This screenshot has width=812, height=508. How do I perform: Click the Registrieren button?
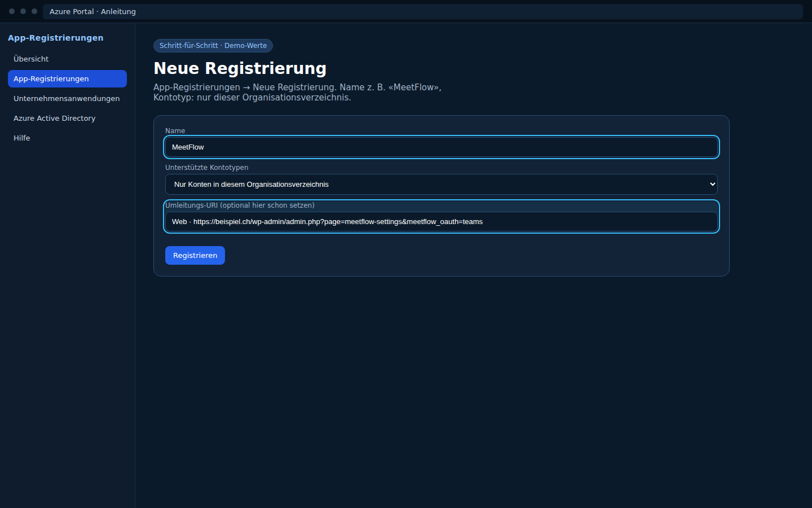tap(195, 255)
